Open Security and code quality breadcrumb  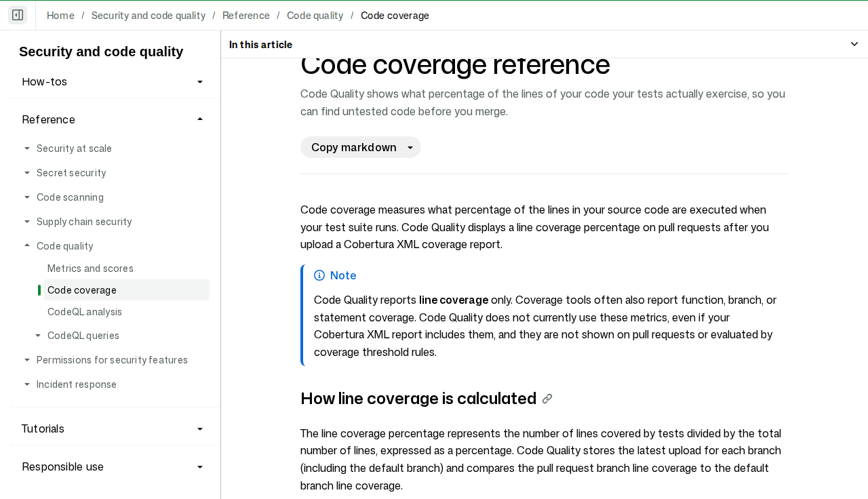(149, 15)
